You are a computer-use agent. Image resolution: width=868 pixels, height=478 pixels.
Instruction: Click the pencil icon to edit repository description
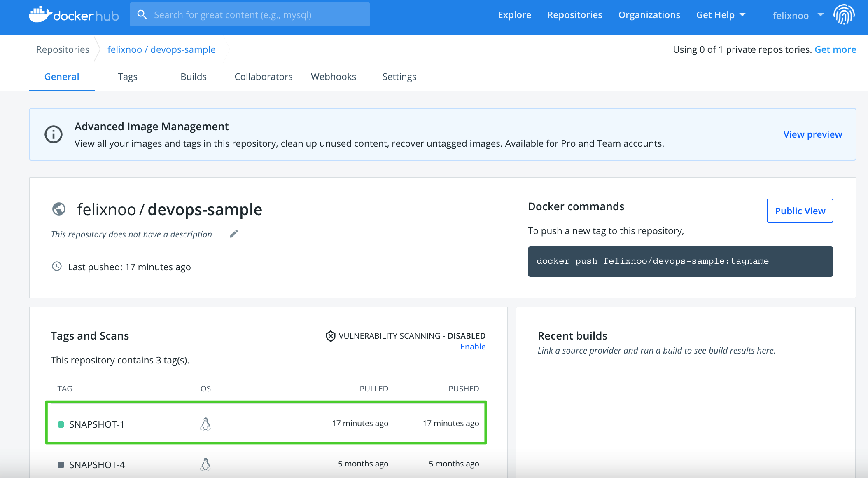[x=233, y=234]
